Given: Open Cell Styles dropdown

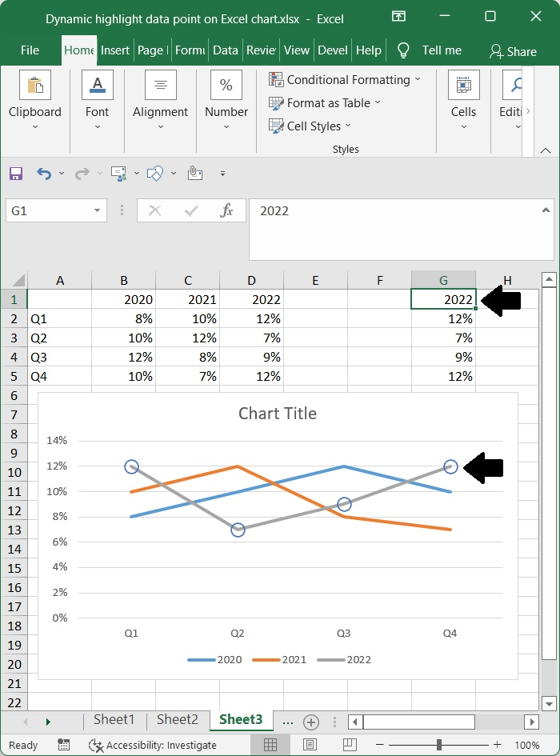Looking at the screenshot, I should [310, 126].
